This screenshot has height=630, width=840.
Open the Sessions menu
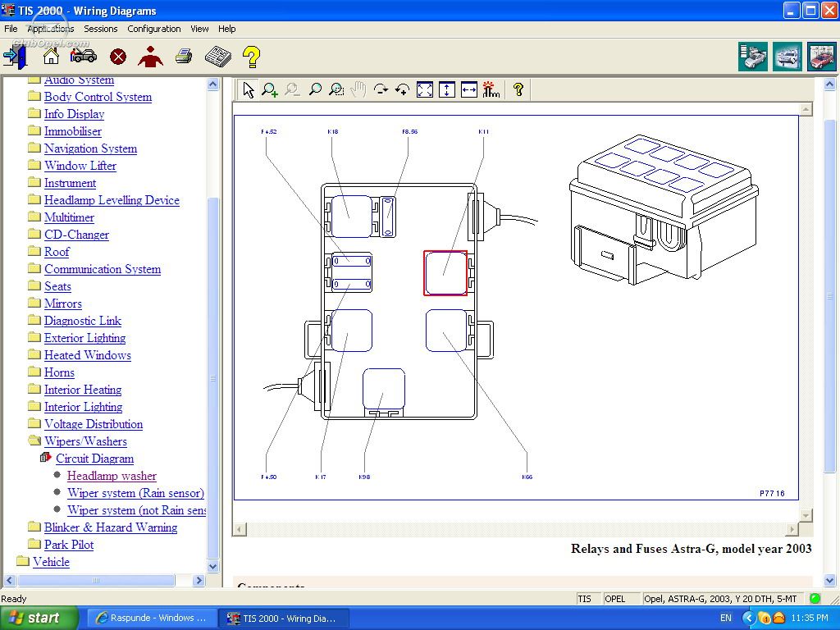click(100, 29)
